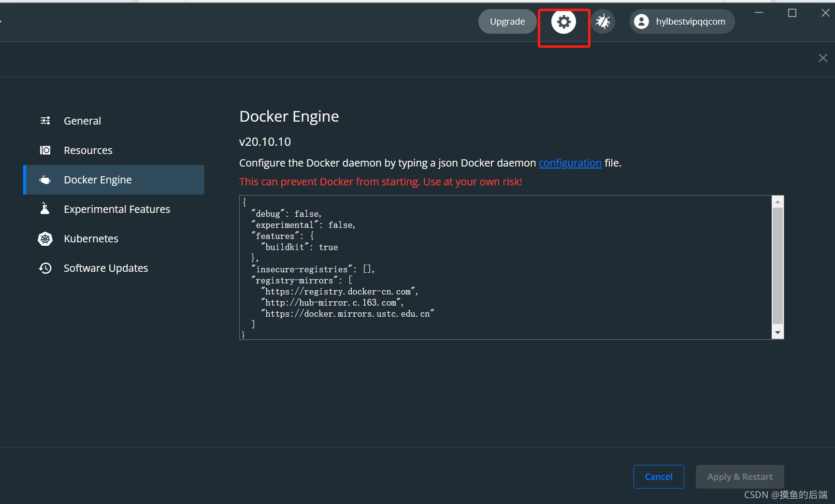
Task: Click Apply & Restart button
Action: [740, 476]
